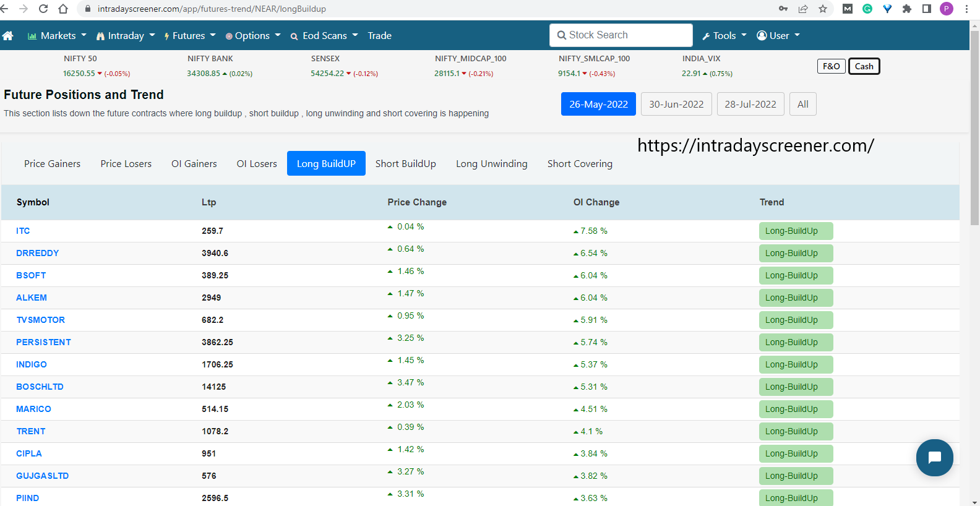Bookmark this page with star icon
This screenshot has width=980, height=506.
(x=823, y=9)
